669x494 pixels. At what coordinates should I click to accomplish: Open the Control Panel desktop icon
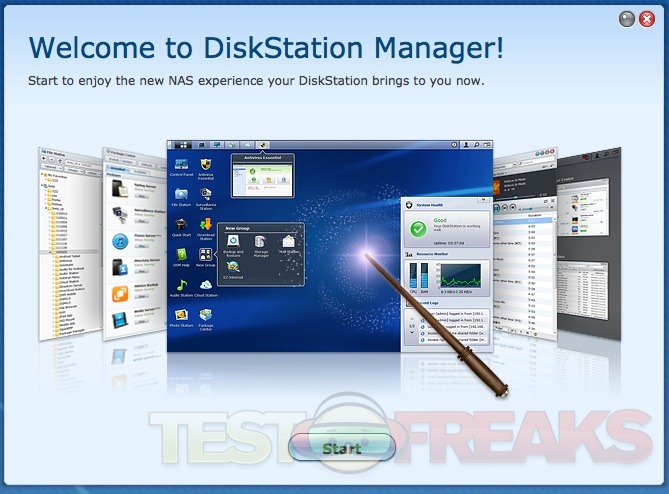[181, 163]
